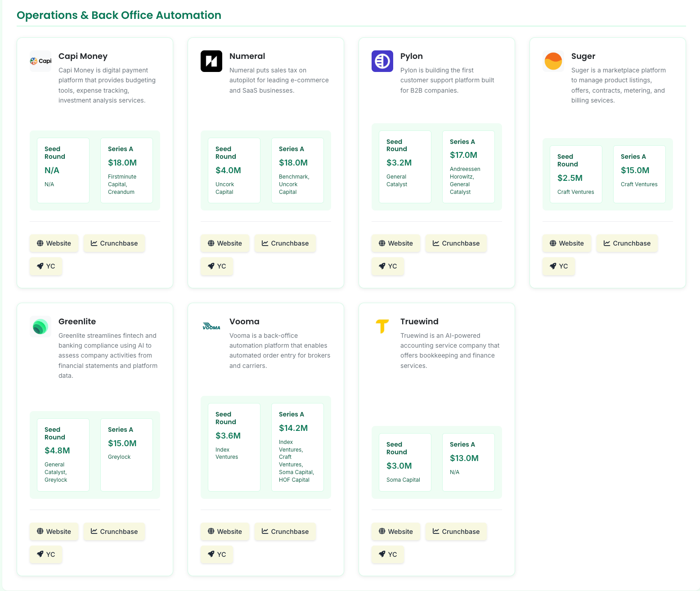Click the Vooma logo icon
This screenshot has height=591, width=700.
tap(211, 327)
